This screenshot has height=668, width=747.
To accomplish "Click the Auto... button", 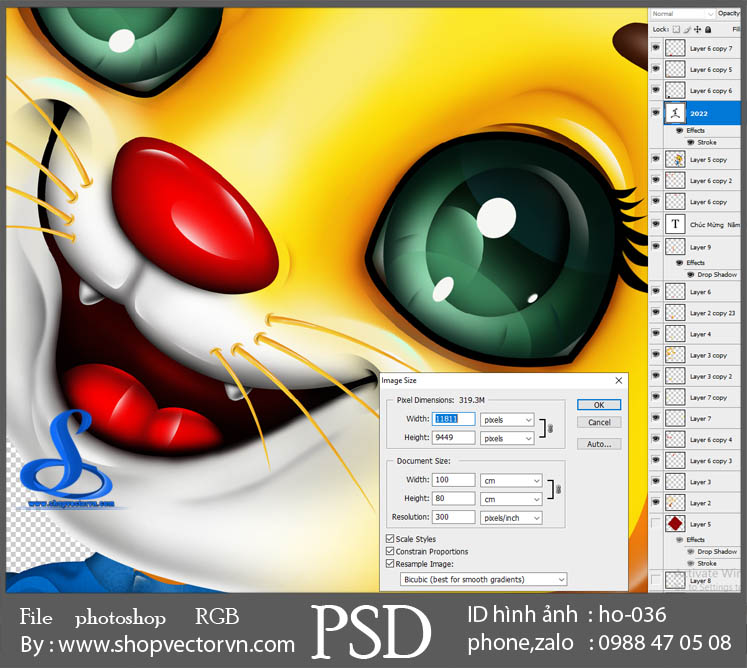I will pyautogui.click(x=599, y=444).
